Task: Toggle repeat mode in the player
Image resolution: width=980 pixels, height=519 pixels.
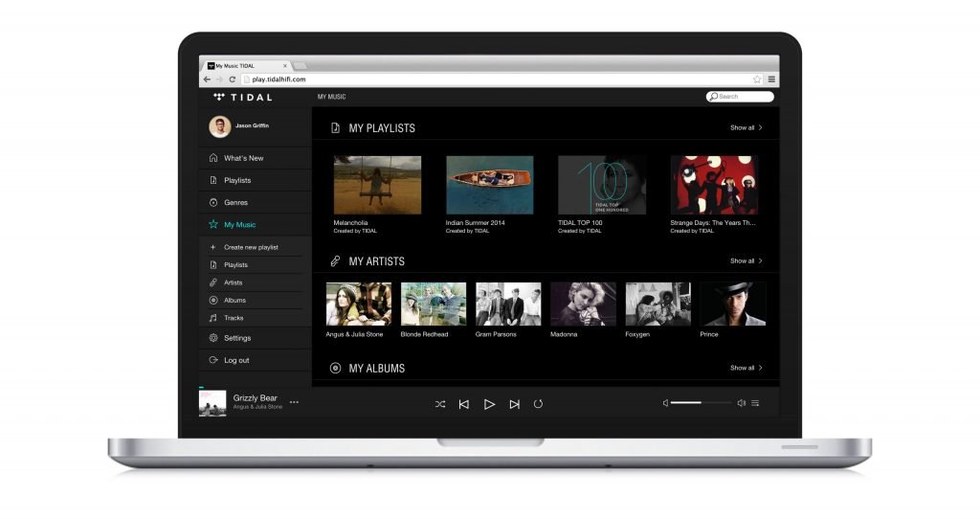Action: [538, 404]
